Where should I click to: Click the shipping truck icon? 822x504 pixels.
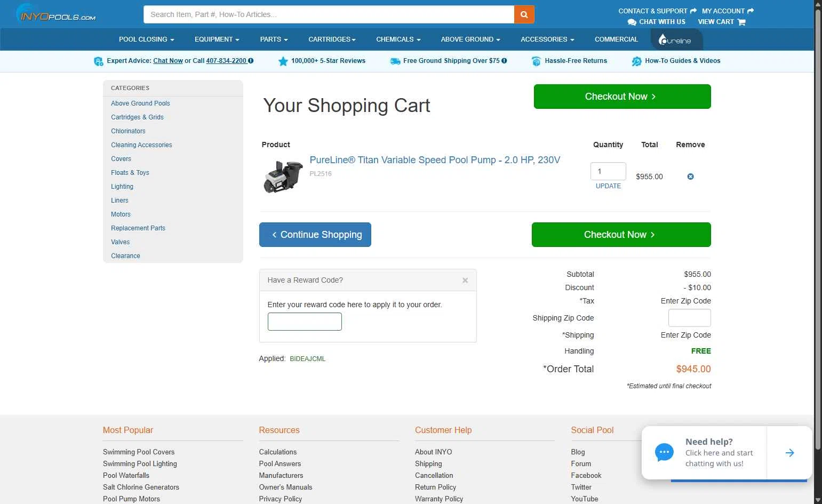point(395,61)
